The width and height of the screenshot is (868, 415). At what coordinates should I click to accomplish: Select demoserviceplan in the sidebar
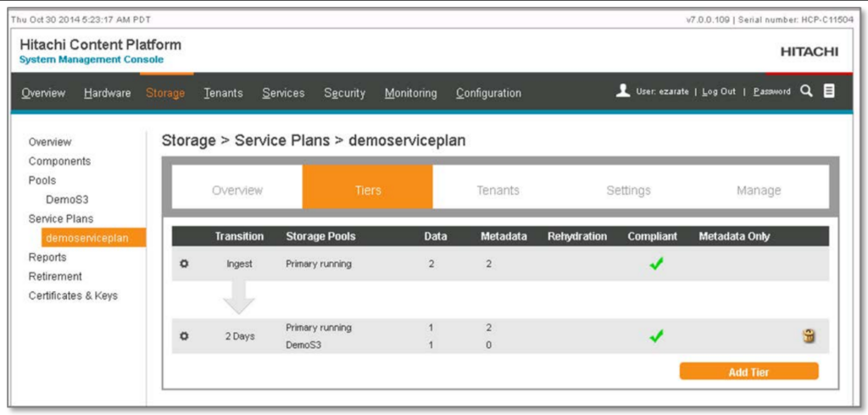tap(93, 238)
